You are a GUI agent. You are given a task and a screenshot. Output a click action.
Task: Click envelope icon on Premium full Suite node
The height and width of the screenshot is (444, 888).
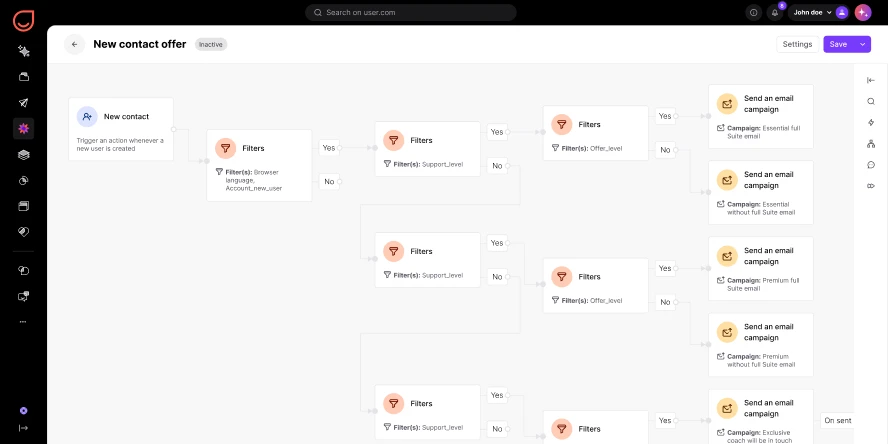point(727,256)
